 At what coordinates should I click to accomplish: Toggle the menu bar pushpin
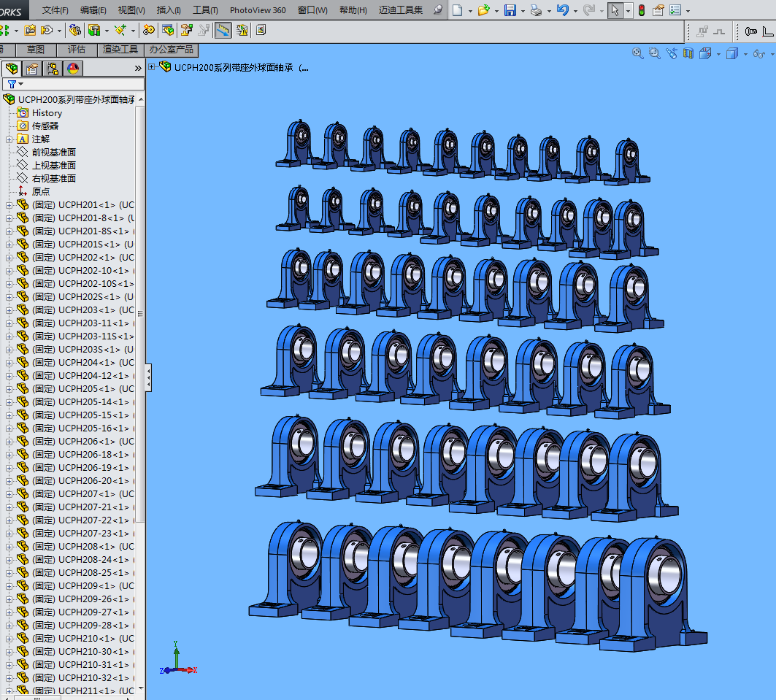tap(438, 10)
